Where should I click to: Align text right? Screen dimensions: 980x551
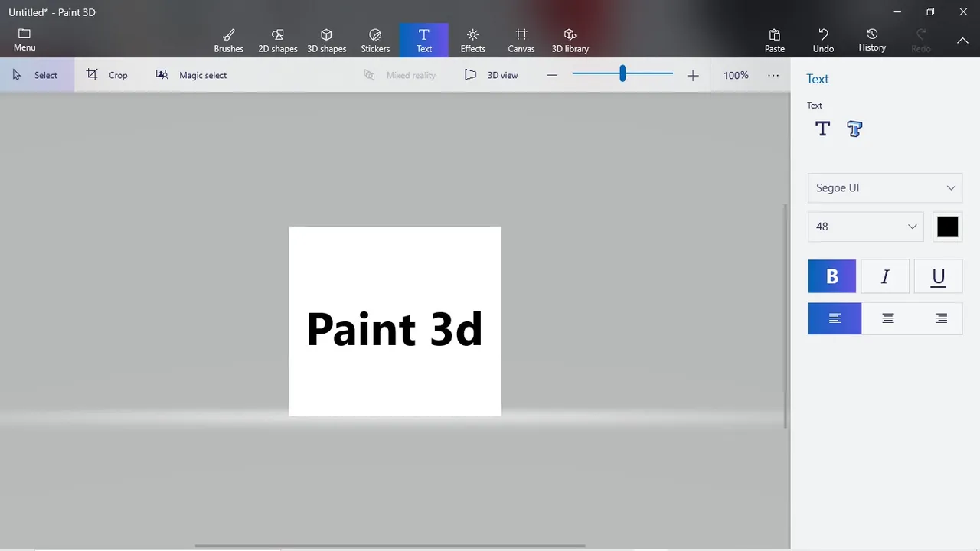pos(941,318)
